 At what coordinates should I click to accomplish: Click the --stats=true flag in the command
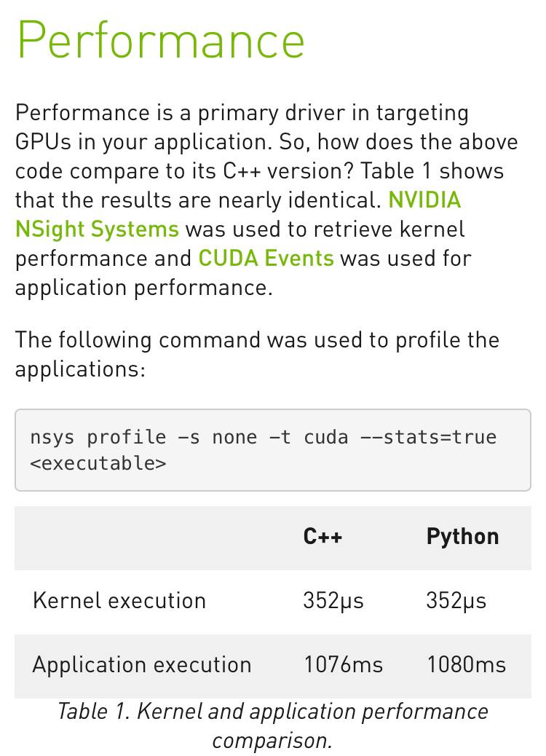tap(428, 437)
